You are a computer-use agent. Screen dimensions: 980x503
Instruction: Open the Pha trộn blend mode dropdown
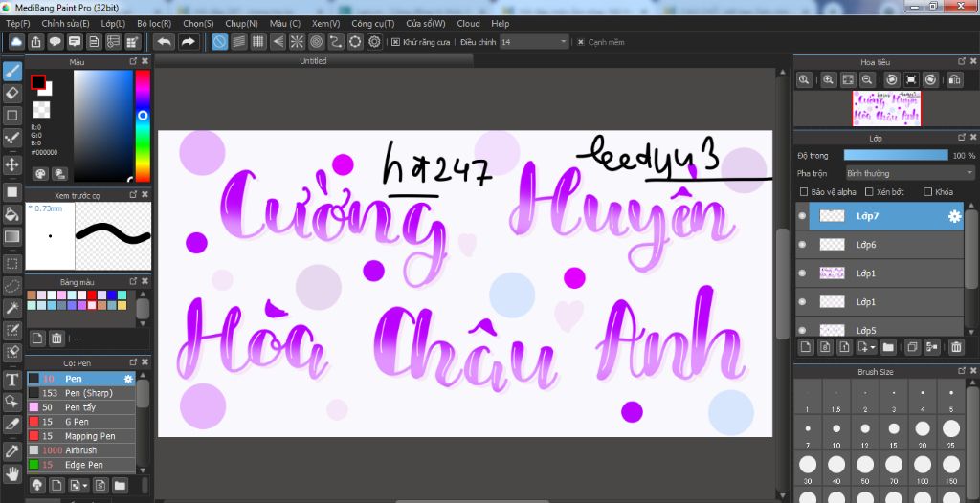pos(910,173)
